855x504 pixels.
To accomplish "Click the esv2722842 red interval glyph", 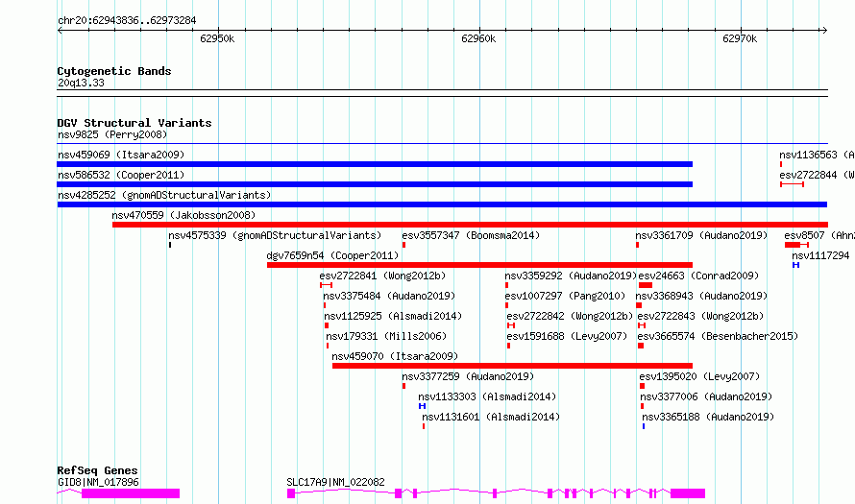I will (511, 325).
